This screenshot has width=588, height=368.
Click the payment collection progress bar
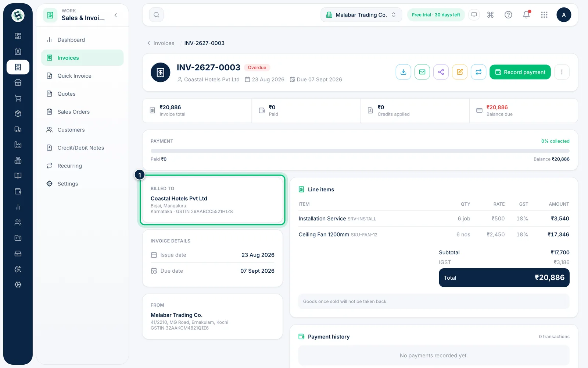click(360, 151)
